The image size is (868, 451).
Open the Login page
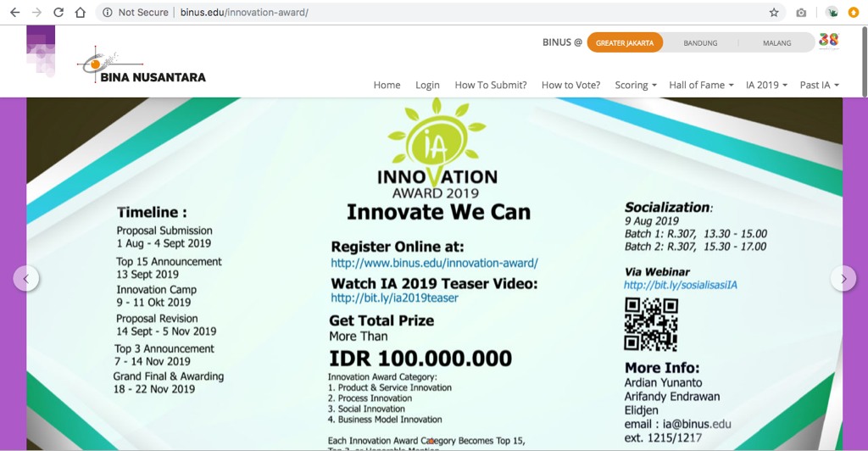pyautogui.click(x=427, y=85)
